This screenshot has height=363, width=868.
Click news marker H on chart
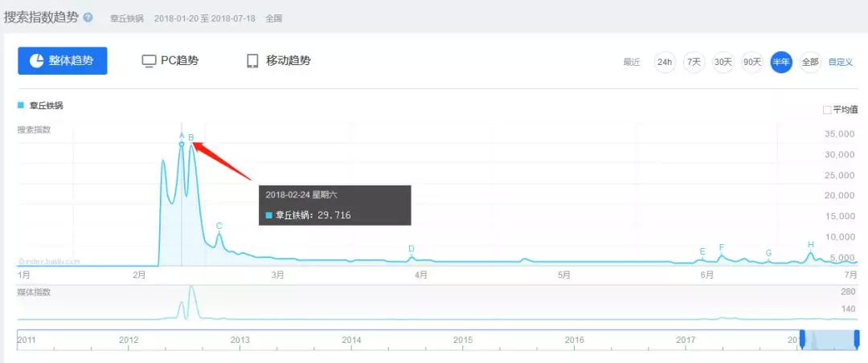tap(810, 245)
